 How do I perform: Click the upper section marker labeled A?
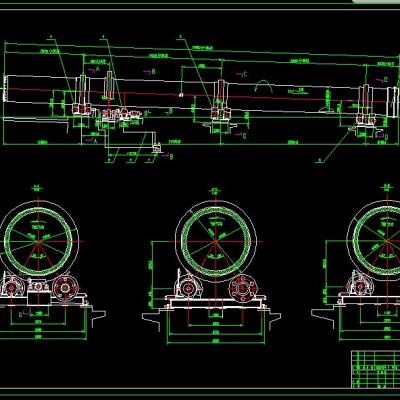(98, 69)
